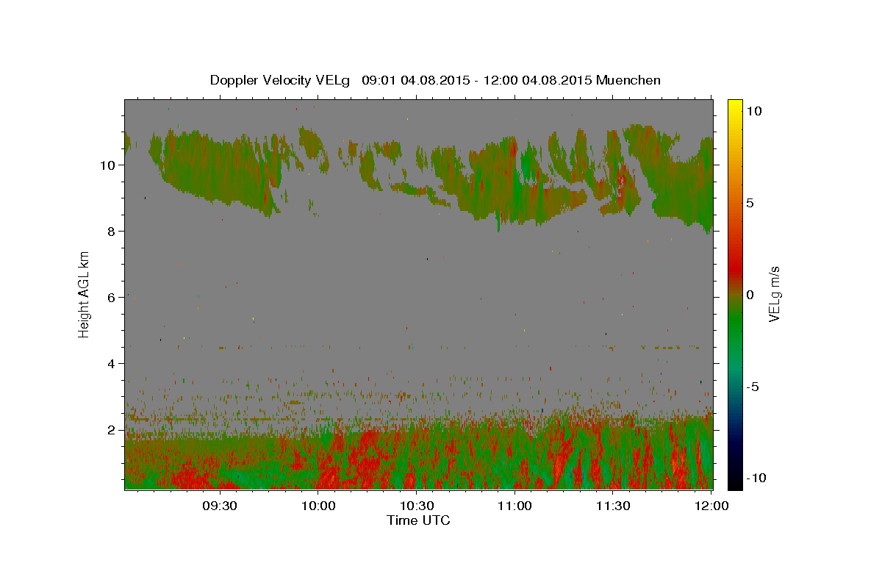Screen dimensions: 882x588
Task: Click the height axis label 6
Action: point(111,297)
